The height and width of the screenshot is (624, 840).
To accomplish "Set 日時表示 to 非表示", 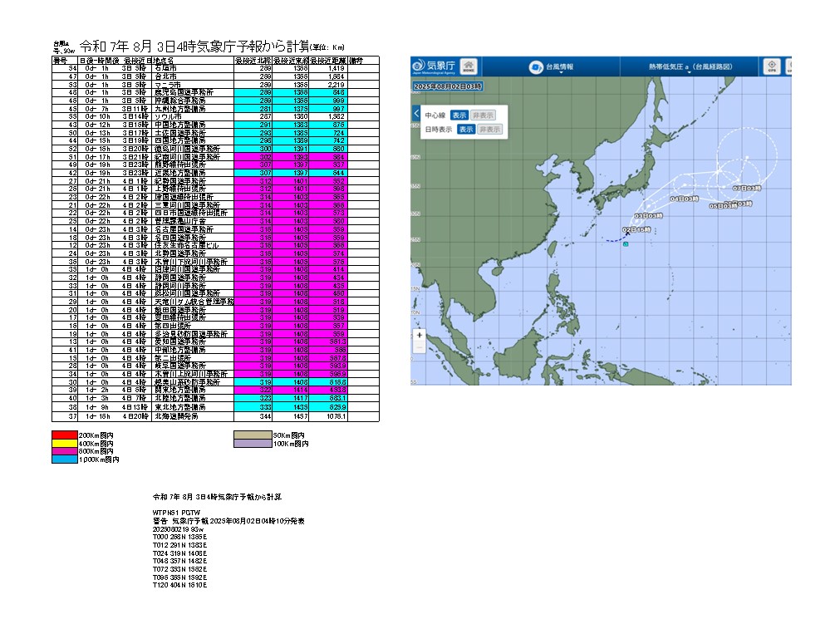I will pos(489,129).
